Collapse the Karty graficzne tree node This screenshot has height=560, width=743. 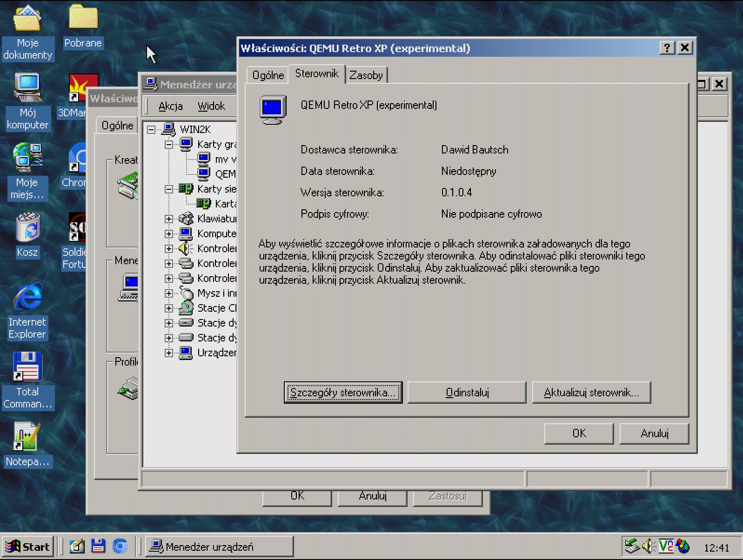pos(169,145)
